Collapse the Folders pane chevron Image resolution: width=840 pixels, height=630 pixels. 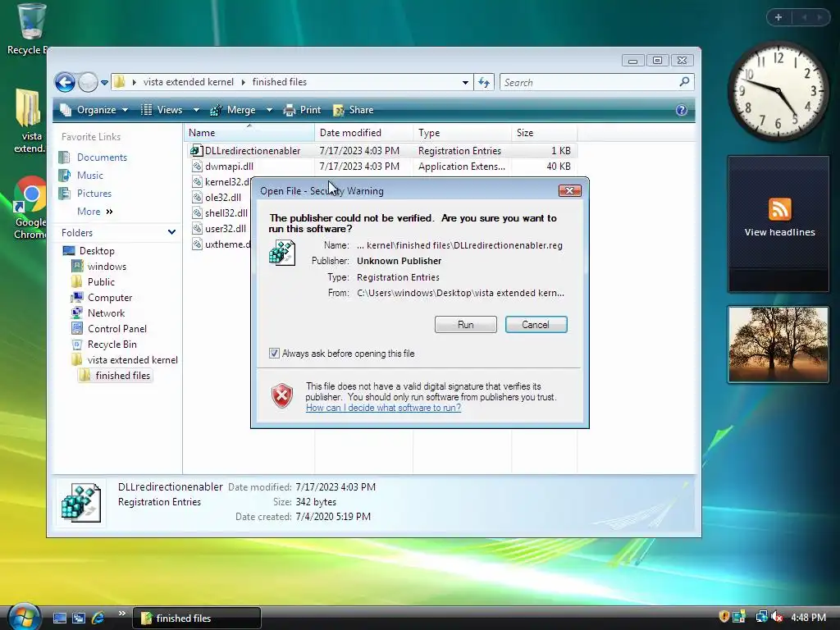(x=171, y=232)
